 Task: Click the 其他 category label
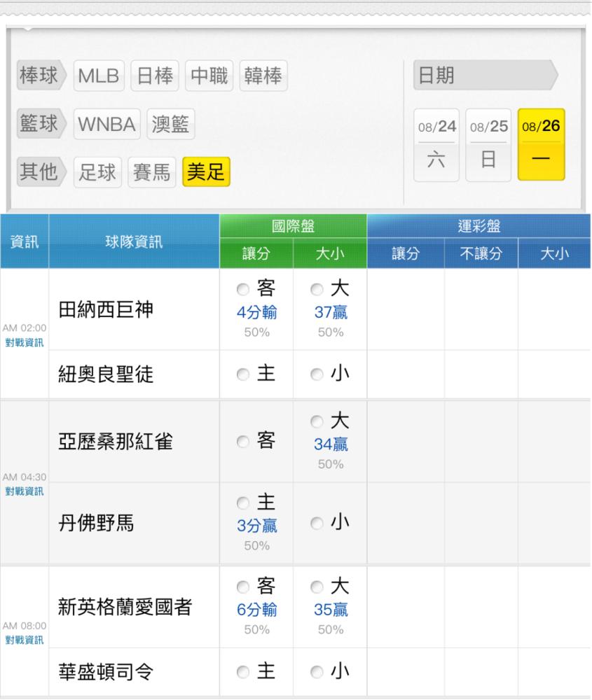[41, 171]
